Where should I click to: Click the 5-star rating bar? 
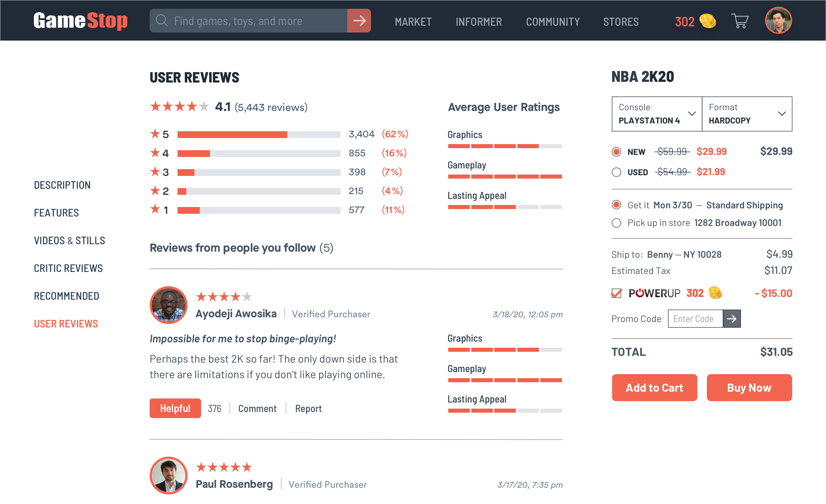[x=259, y=135]
